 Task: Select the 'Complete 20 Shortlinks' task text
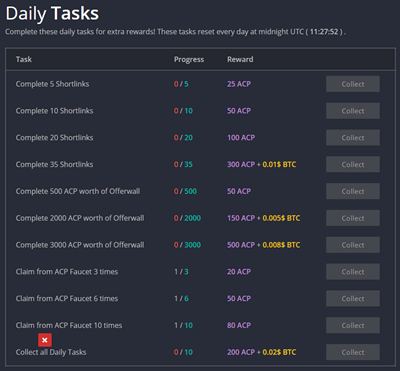pyautogui.click(x=54, y=138)
